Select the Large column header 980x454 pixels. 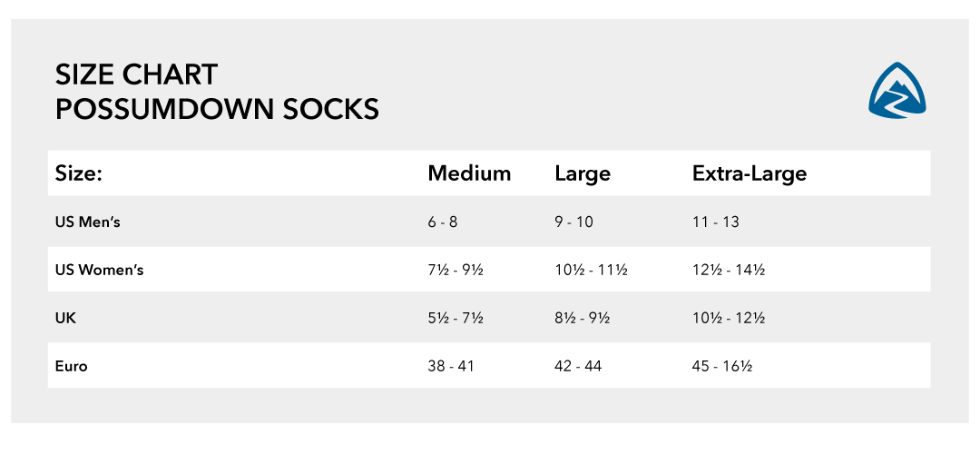click(x=583, y=173)
